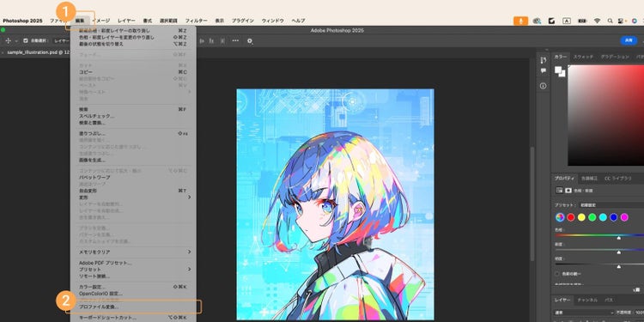Open the History panel icon
The width and height of the screenshot is (644, 322).
click(544, 60)
